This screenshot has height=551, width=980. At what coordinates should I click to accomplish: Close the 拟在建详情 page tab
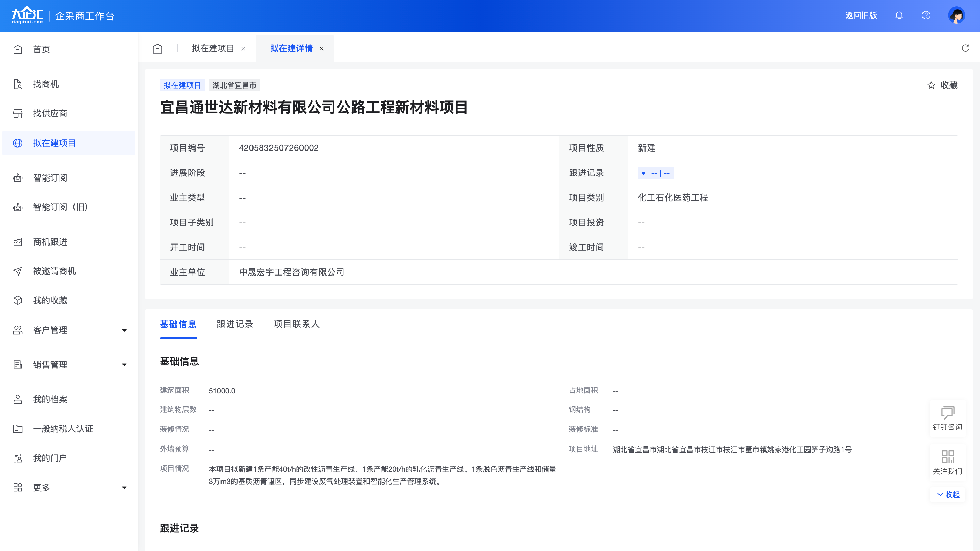[322, 49]
